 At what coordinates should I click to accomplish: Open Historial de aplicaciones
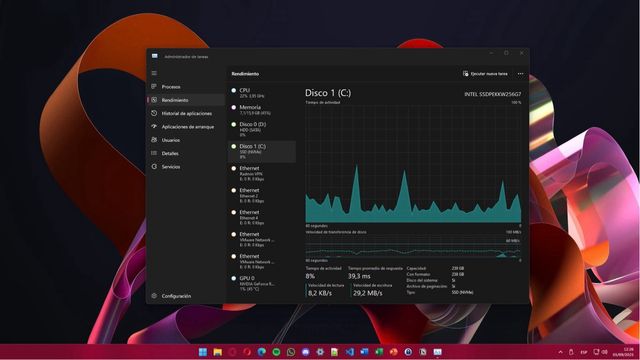186,113
